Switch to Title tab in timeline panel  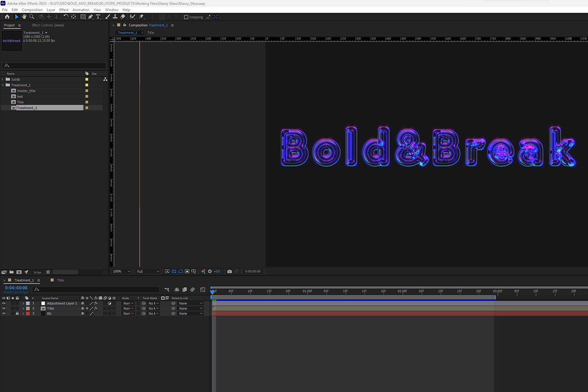[60, 280]
